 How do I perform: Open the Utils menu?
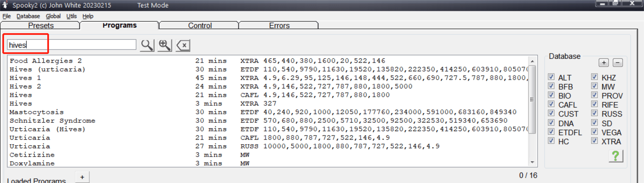click(71, 16)
